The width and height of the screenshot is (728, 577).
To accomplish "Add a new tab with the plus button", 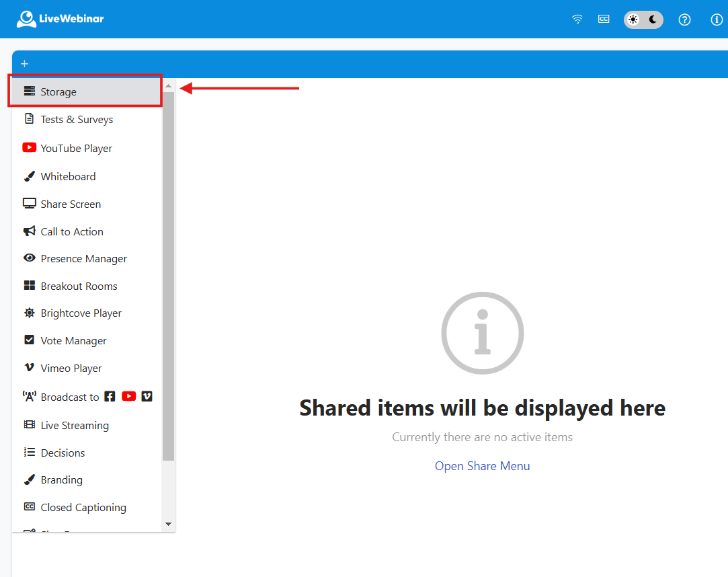I will coord(24,63).
